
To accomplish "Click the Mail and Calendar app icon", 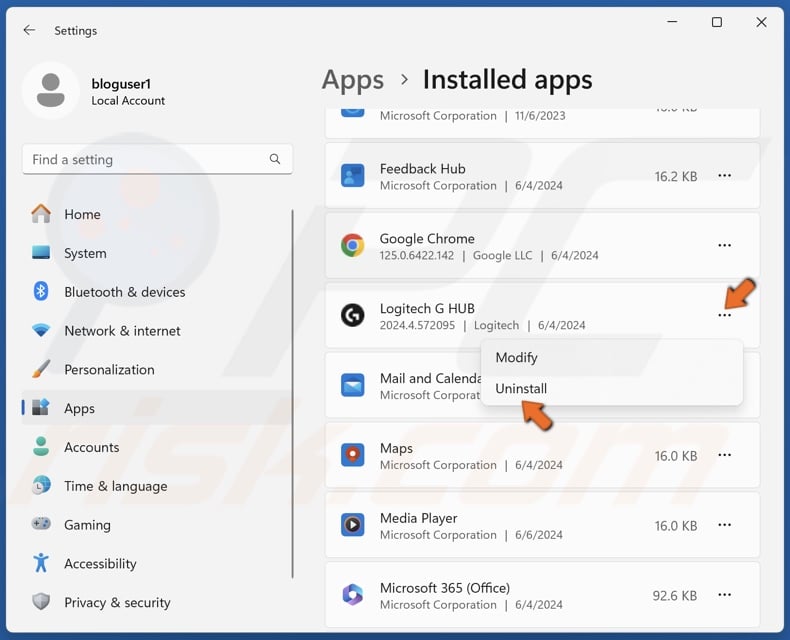I will click(352, 385).
